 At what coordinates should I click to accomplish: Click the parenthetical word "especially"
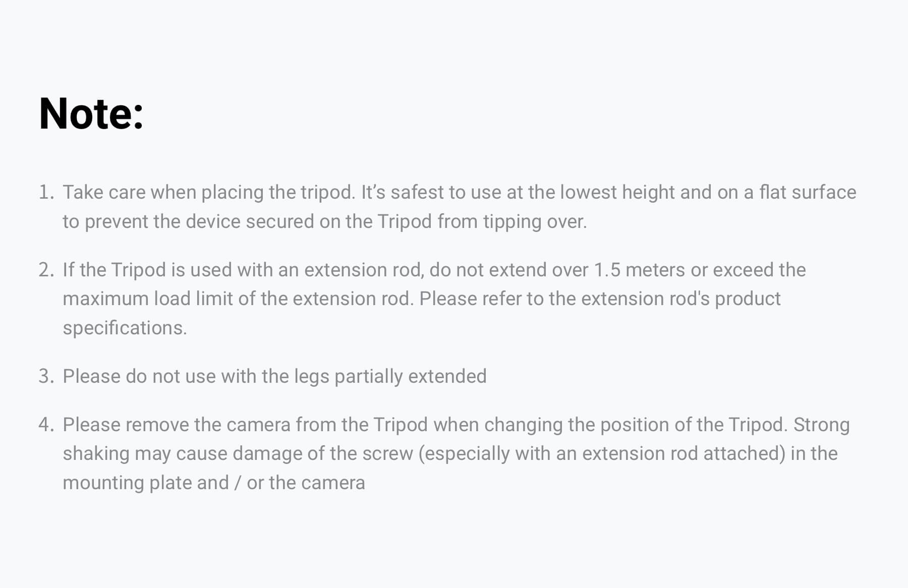click(x=467, y=453)
